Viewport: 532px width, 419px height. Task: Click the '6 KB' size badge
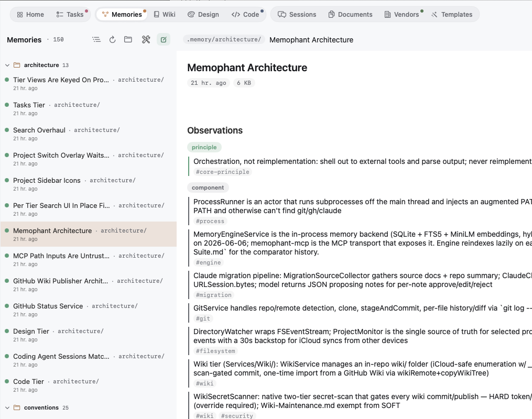coord(244,83)
